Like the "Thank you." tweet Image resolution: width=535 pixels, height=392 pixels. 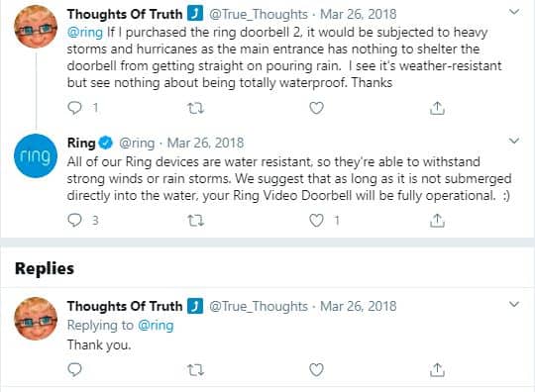(316, 370)
